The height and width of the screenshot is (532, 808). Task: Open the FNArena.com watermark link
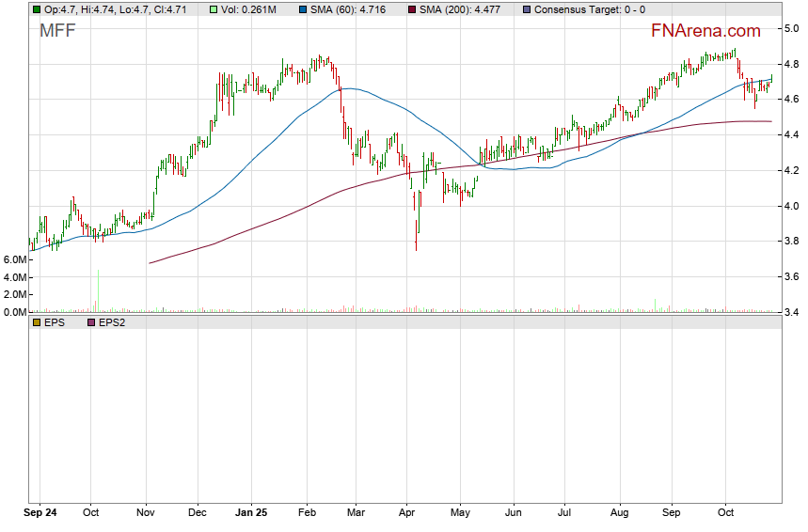pyautogui.click(x=706, y=31)
